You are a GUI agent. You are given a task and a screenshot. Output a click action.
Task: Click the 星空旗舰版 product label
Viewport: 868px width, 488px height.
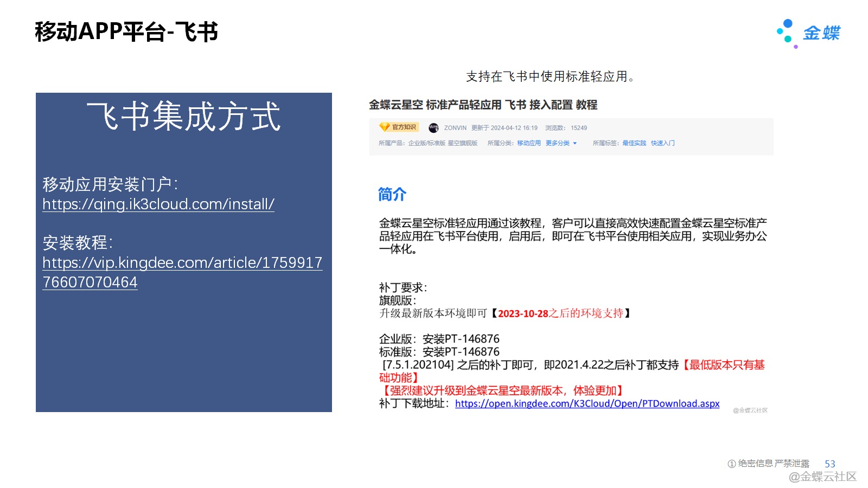462,143
